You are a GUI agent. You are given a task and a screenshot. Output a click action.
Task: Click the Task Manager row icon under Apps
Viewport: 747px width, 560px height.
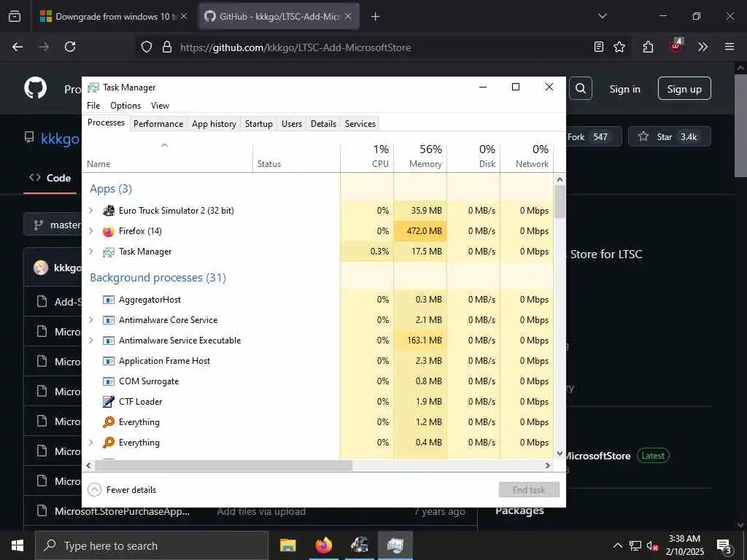click(x=109, y=252)
